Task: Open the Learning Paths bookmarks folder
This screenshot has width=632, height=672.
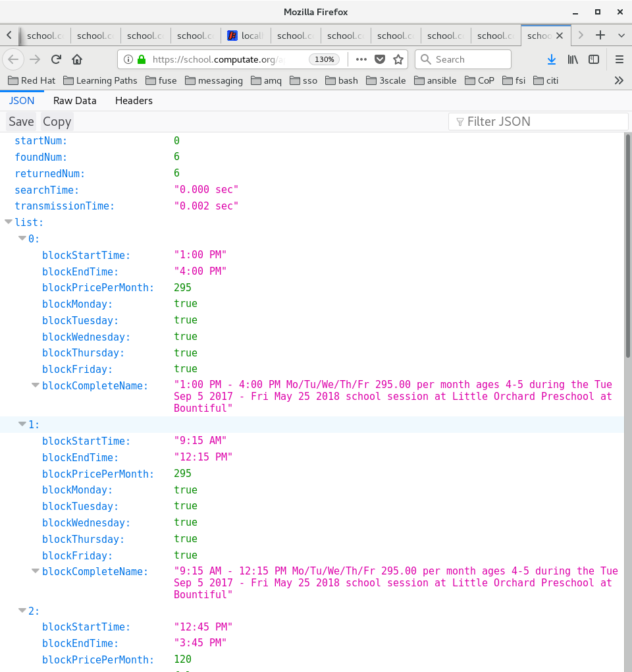Action: point(100,80)
